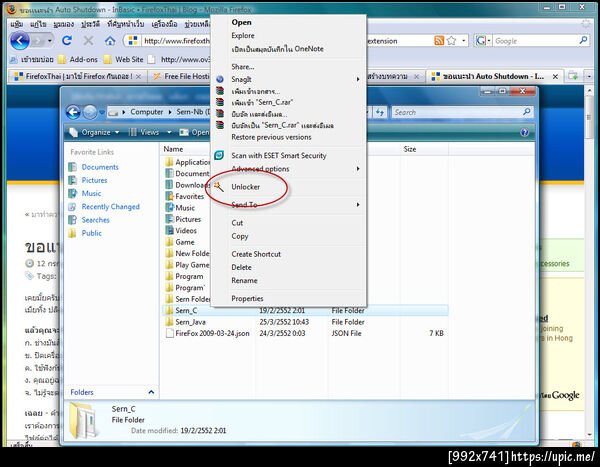Select the Videos folder icon
Viewport: 600px width, 467px height.
coord(169,230)
